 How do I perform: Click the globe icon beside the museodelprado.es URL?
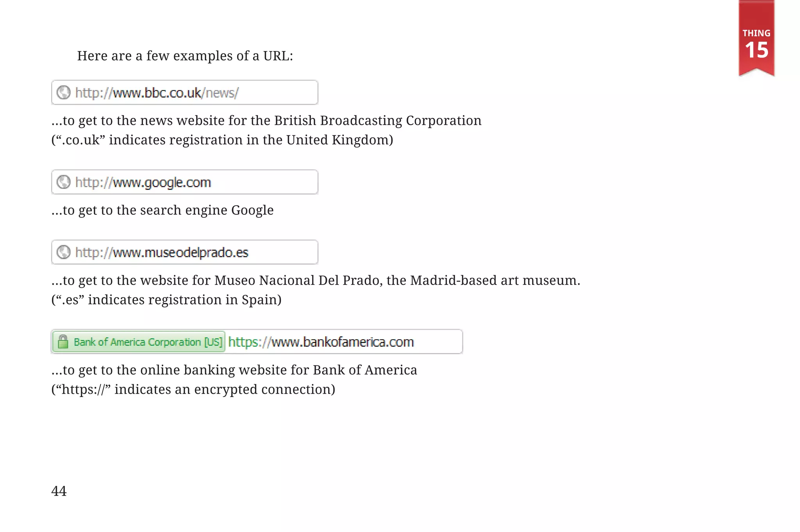coord(63,252)
